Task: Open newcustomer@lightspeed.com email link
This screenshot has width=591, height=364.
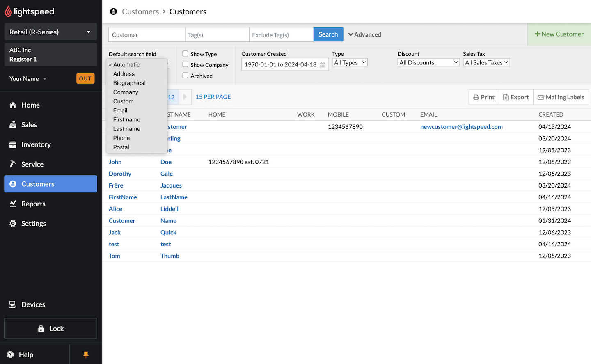Action: click(x=461, y=127)
